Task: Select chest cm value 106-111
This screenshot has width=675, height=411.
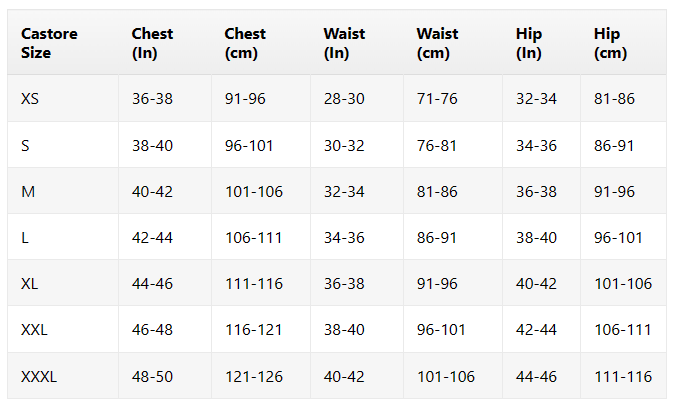Action: pos(254,238)
